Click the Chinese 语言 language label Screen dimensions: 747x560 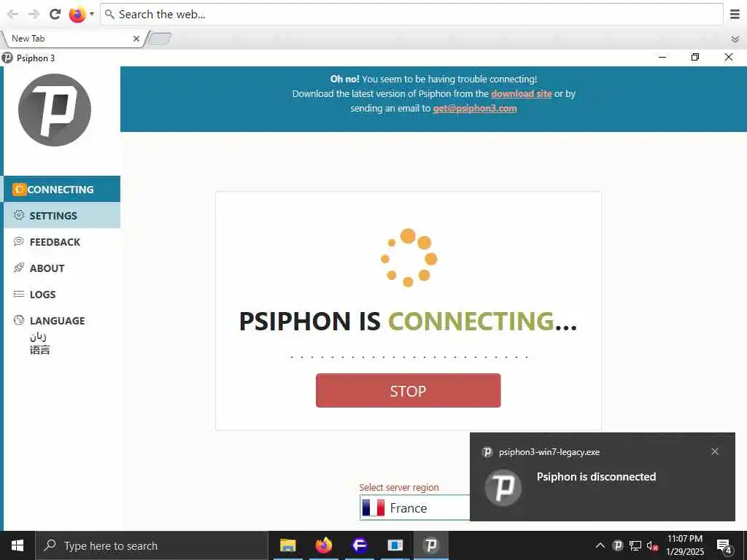click(x=39, y=350)
